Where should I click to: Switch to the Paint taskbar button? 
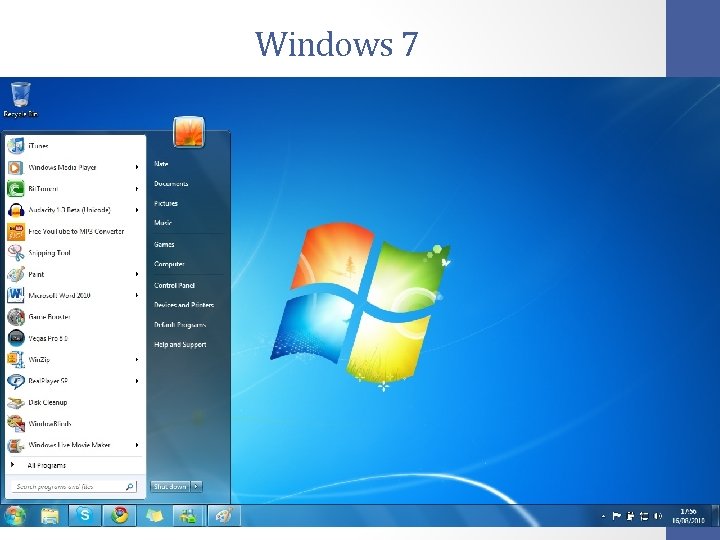(x=224, y=515)
